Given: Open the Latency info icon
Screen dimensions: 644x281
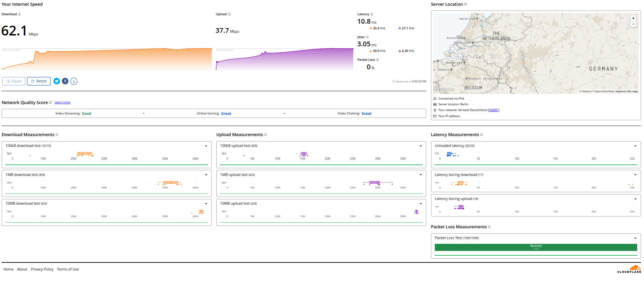Looking at the screenshot, I should (x=372, y=14).
